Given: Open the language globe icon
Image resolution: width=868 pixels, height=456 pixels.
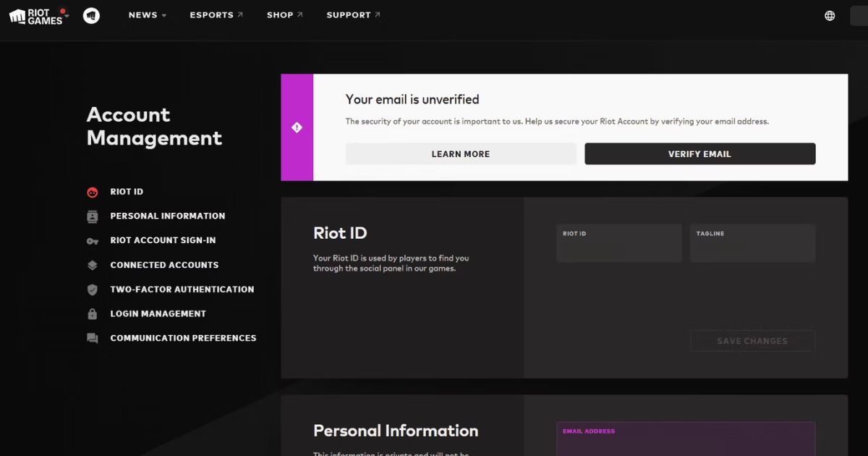Looking at the screenshot, I should tap(830, 15).
